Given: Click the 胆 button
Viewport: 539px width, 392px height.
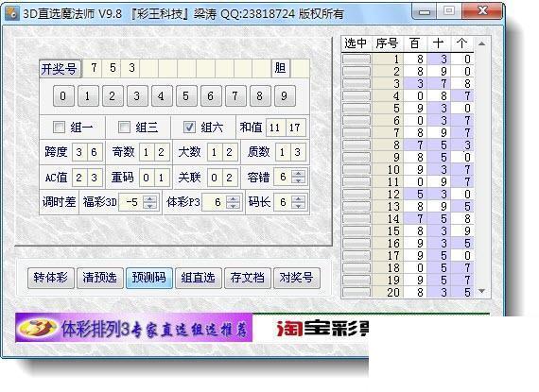Looking at the screenshot, I should point(281,68).
